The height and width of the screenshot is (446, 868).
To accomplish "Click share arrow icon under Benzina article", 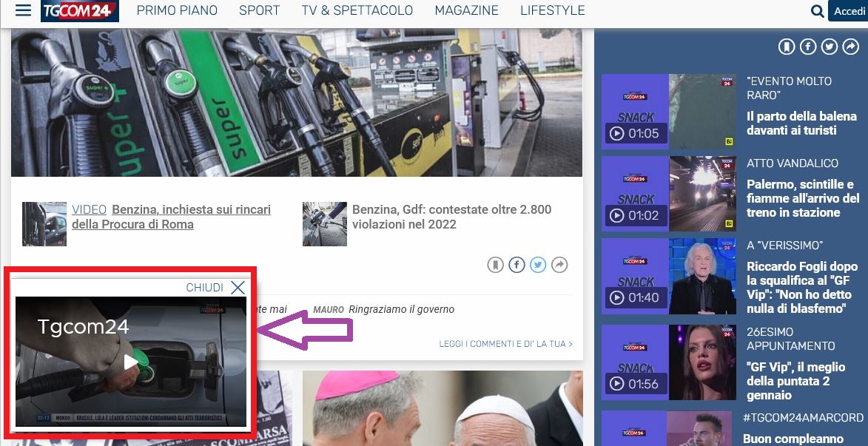I will pyautogui.click(x=559, y=265).
